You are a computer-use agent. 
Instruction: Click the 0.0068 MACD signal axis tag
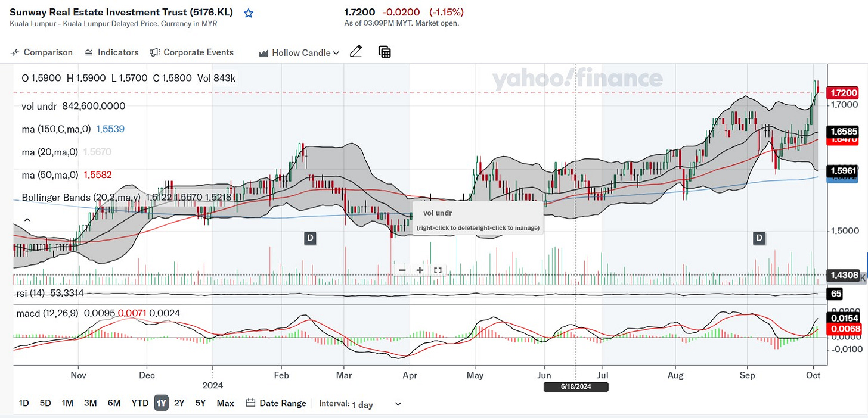click(x=844, y=329)
